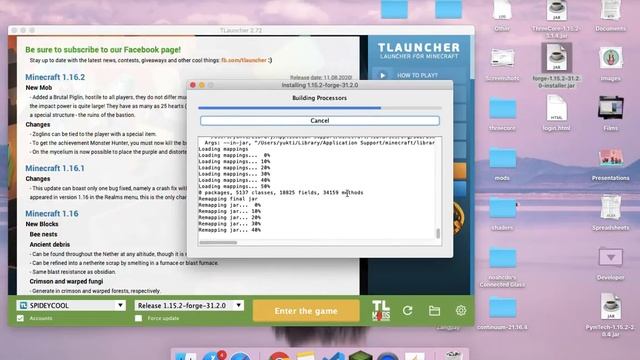The width and height of the screenshot is (640, 360).
Task: Select the shaders folder on desktop
Action: (x=502, y=212)
